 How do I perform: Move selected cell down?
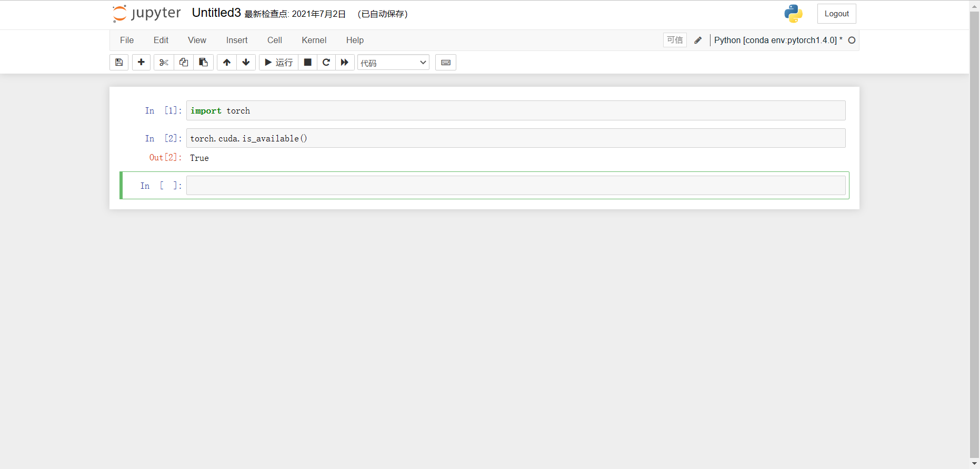coord(246,63)
